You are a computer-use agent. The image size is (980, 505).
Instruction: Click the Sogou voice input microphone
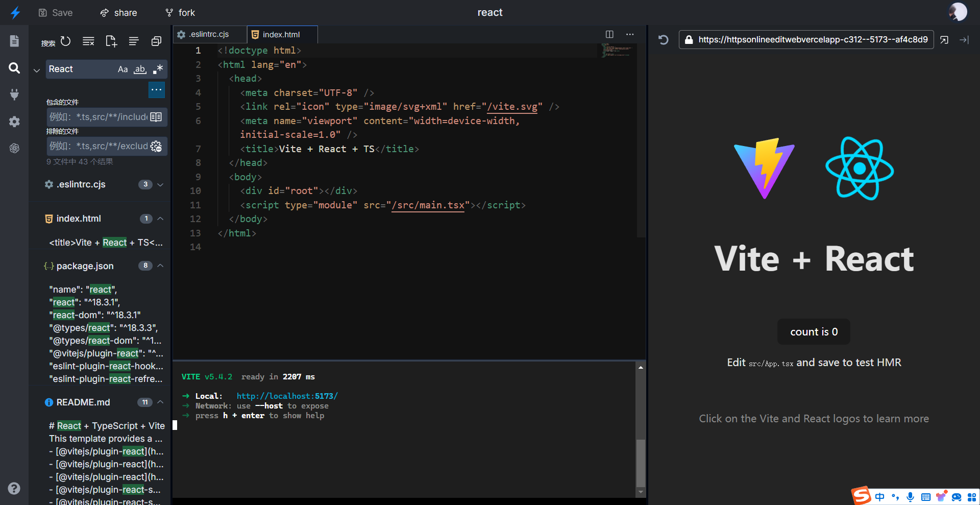[x=911, y=497]
